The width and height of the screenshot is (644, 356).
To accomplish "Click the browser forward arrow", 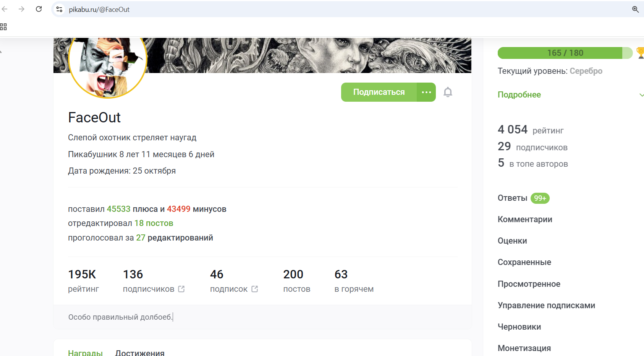I will point(21,9).
